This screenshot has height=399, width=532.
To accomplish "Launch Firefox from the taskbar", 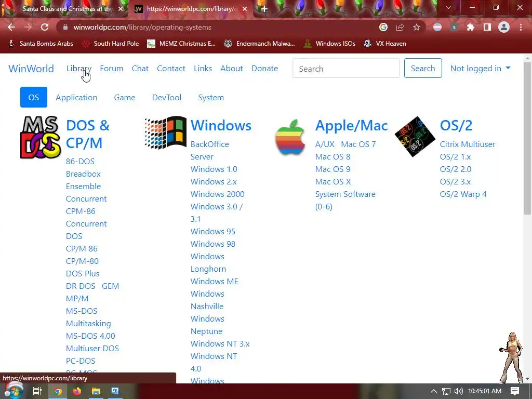I will [x=77, y=391].
